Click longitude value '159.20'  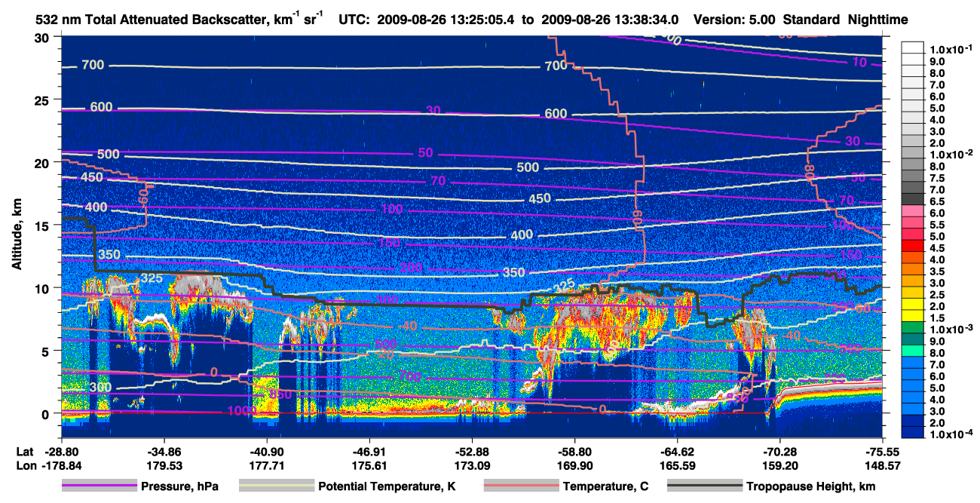779,466
